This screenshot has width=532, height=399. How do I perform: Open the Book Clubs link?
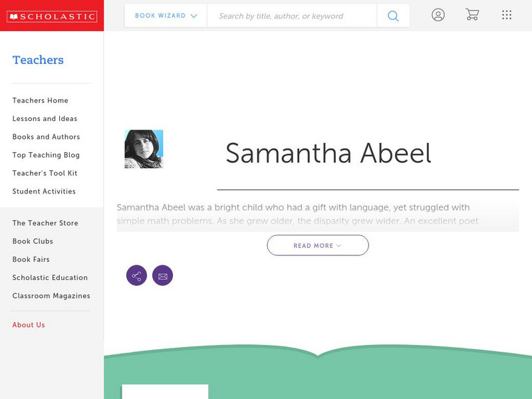click(x=33, y=241)
